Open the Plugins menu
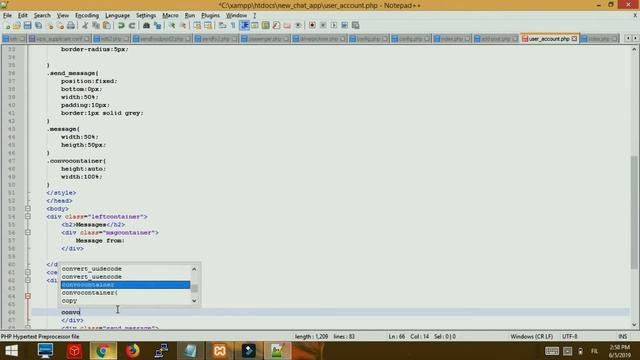The width and height of the screenshot is (640, 360). click(x=210, y=16)
